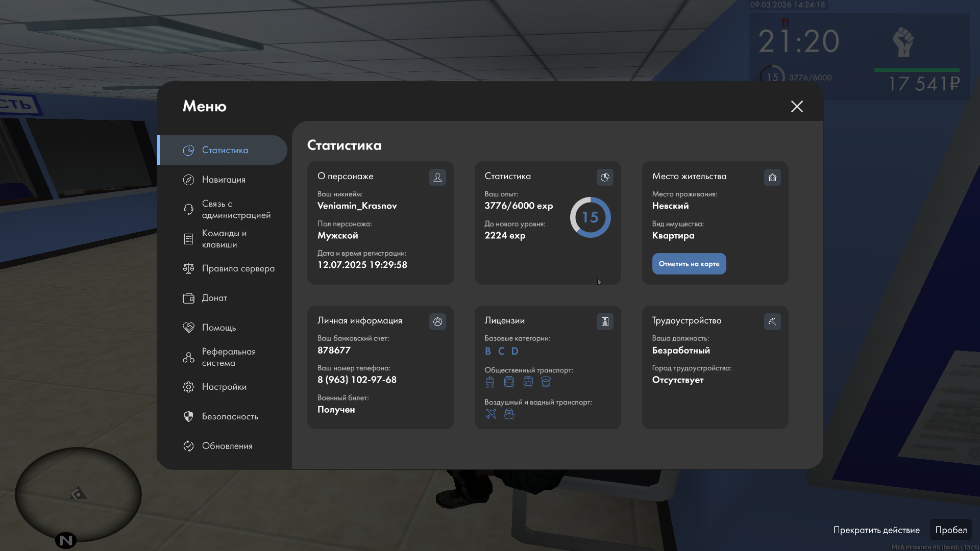Click the Пробел key hint button

(x=950, y=530)
